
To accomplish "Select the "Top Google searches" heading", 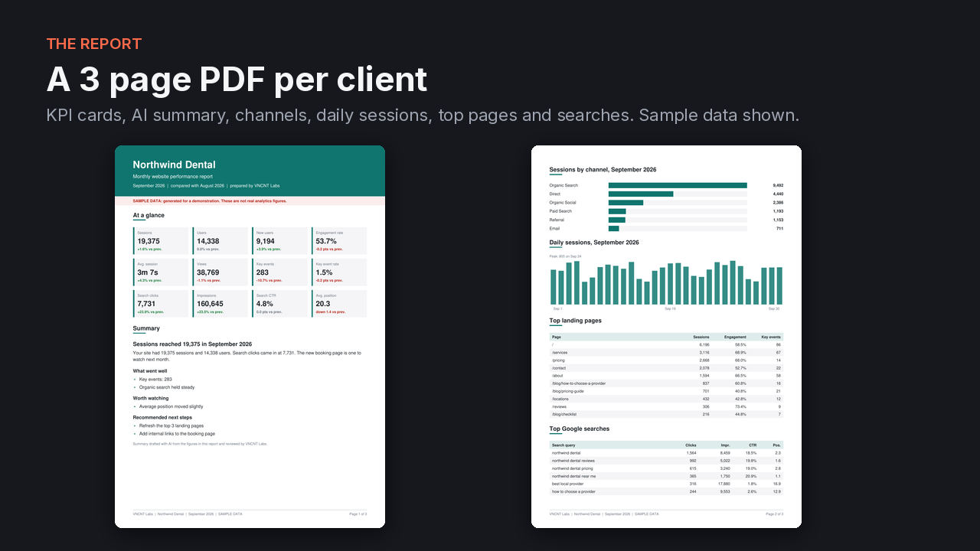I will click(580, 429).
